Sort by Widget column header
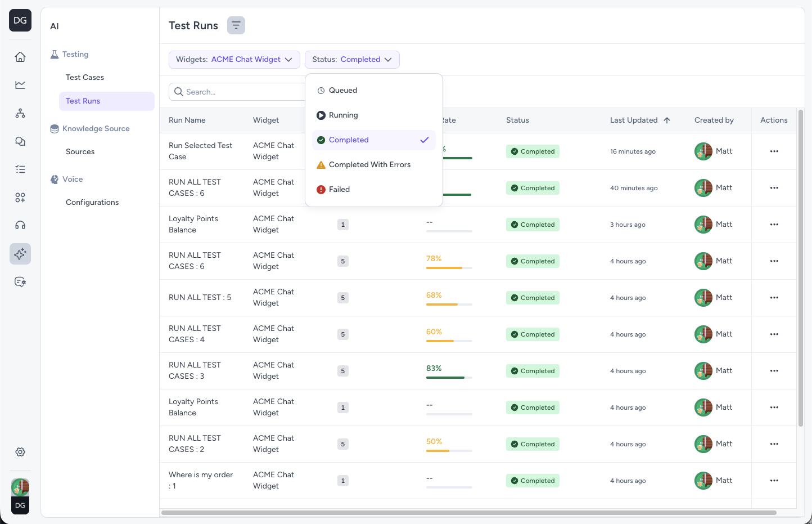The width and height of the screenshot is (812, 524). click(x=266, y=120)
